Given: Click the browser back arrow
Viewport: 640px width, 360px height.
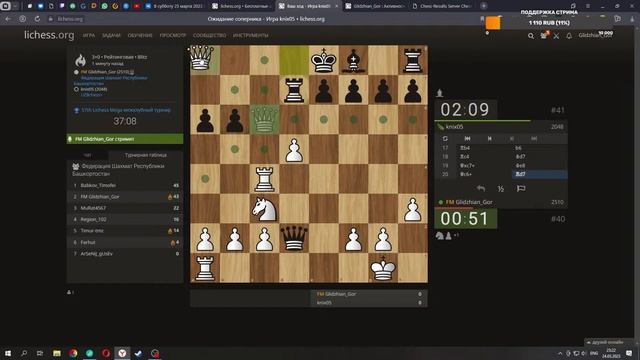Looking at the screenshot, I should 9,19.
